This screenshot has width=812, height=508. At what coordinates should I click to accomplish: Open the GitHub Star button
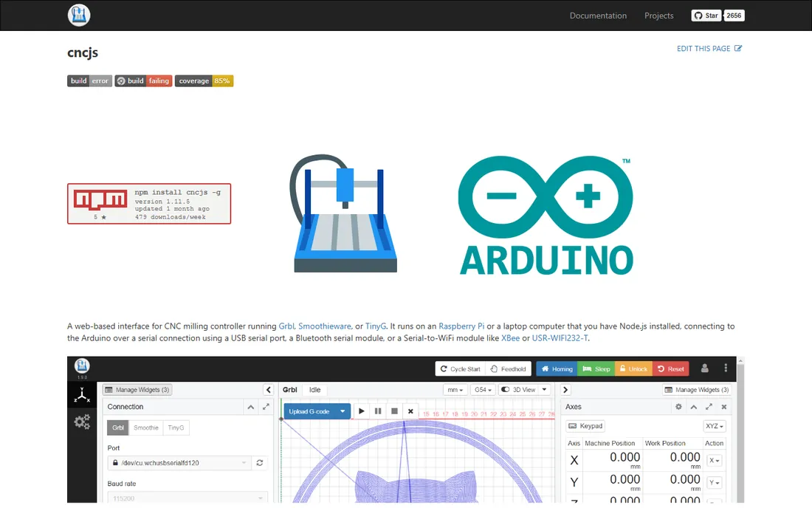pos(706,16)
